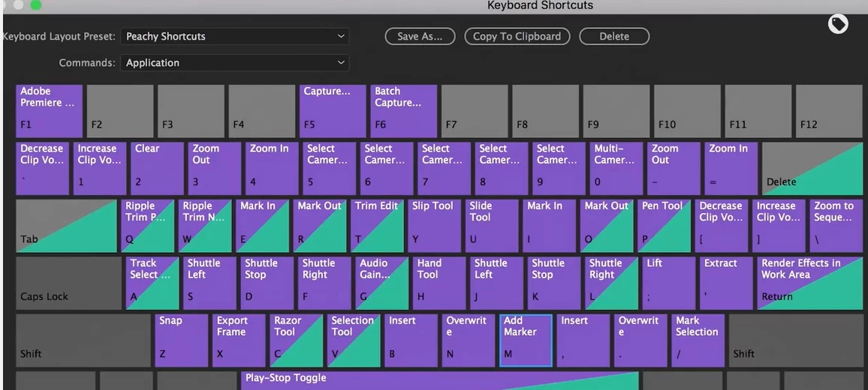Select the 9 key Select Camera
This screenshot has width=868, height=390.
(559, 169)
